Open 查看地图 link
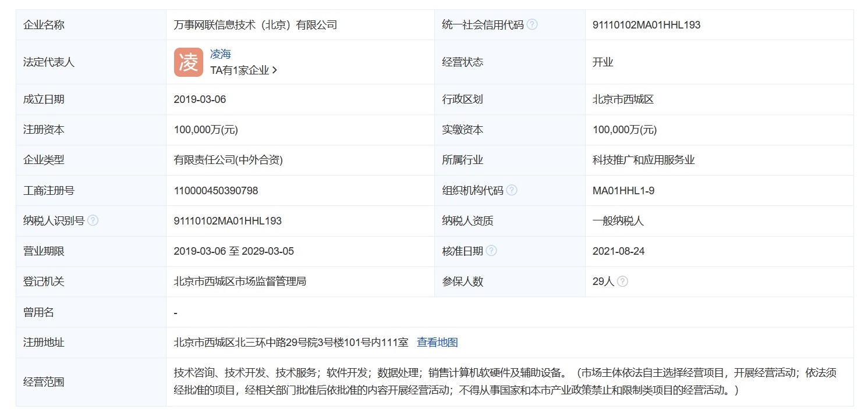This screenshot has width=868, height=417. click(x=437, y=343)
